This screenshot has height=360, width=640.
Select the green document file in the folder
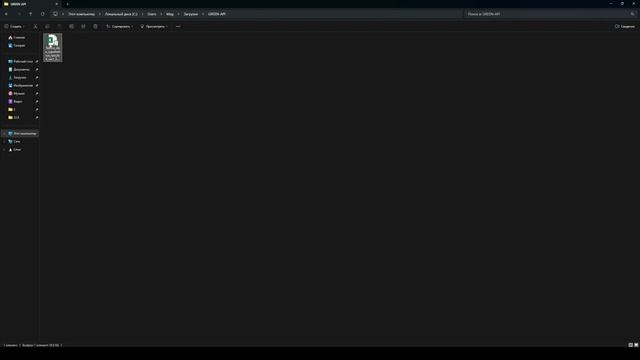pos(53,47)
